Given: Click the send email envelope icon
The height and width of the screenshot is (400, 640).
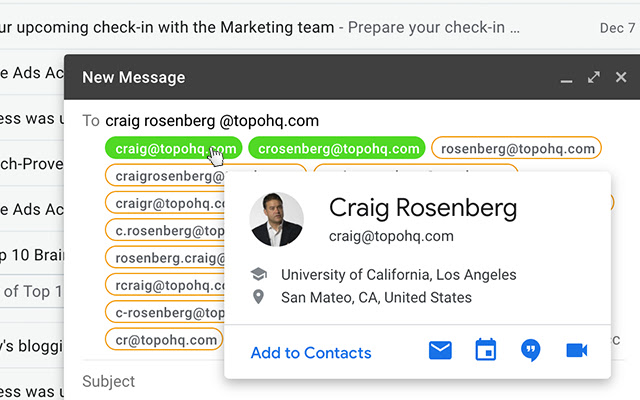Looking at the screenshot, I should [441, 351].
